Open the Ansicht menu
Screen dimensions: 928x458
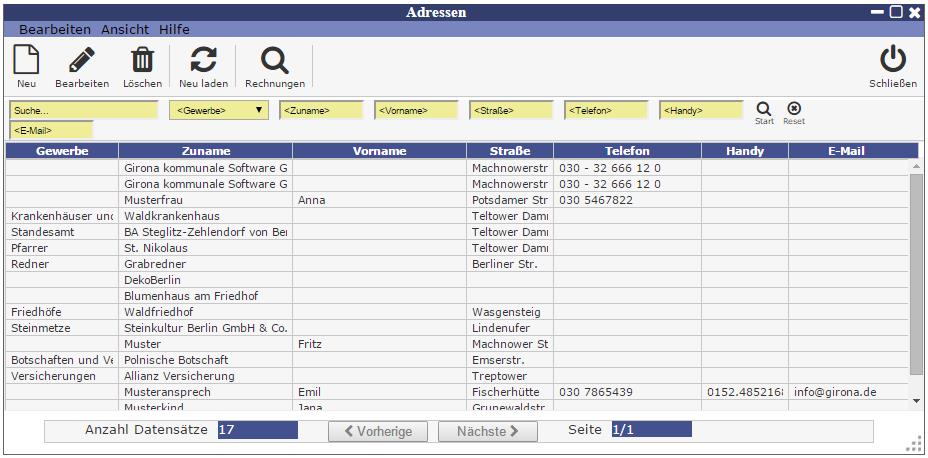[x=126, y=30]
